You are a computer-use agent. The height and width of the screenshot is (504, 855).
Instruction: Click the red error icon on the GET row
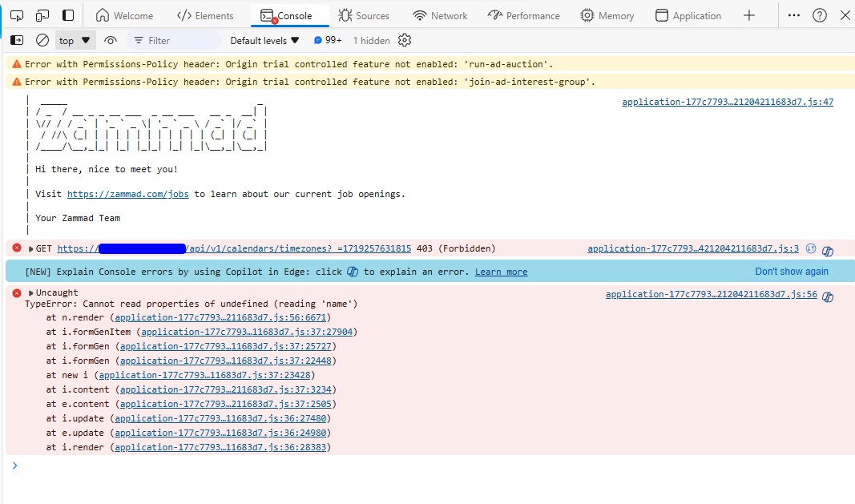click(x=17, y=248)
